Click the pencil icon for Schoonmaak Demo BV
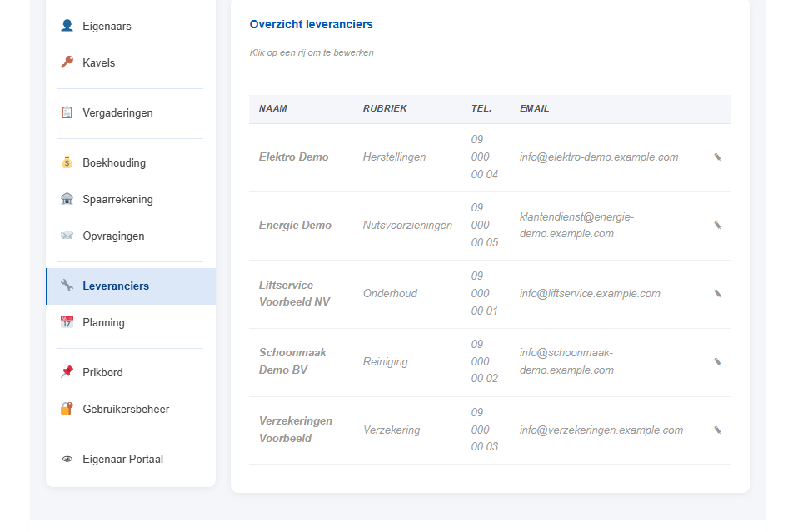Screen dimensions: 788x532 718,361
